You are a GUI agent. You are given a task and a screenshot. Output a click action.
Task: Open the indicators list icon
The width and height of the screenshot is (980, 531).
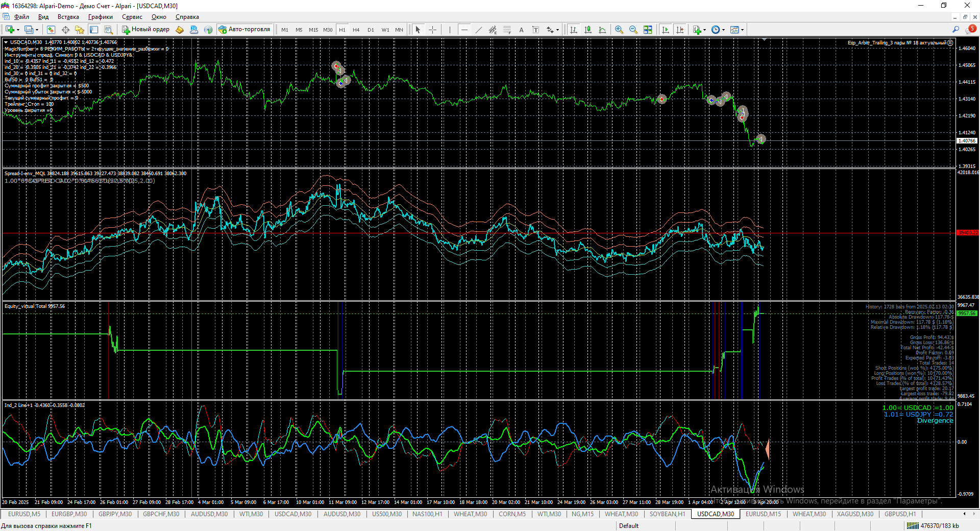point(697,30)
